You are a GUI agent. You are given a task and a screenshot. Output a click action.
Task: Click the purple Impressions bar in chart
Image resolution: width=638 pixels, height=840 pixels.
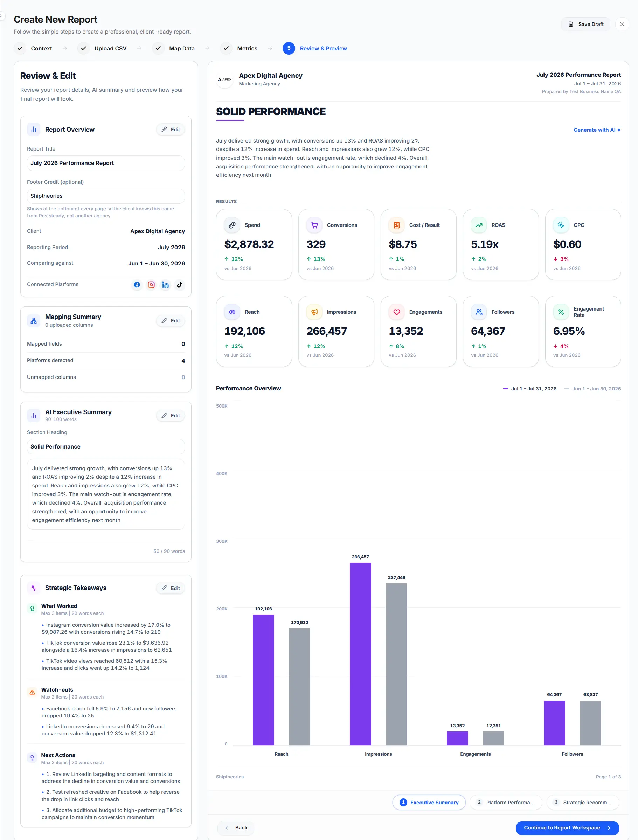tap(360, 653)
